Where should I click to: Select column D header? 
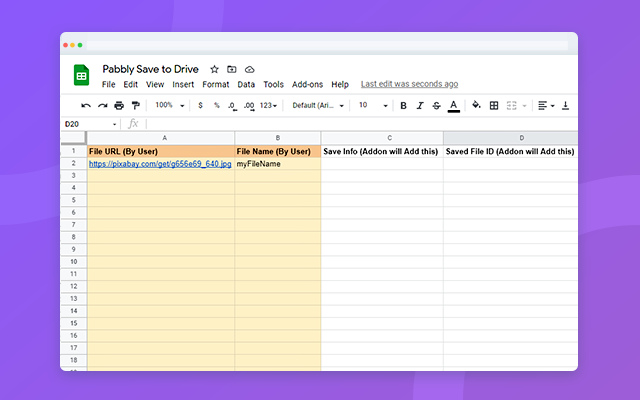pos(511,138)
